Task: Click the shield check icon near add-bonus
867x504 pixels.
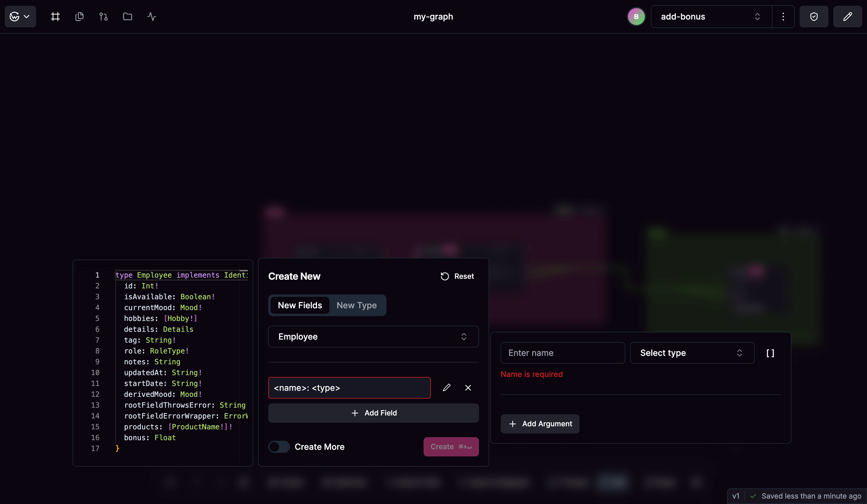Action: (814, 16)
